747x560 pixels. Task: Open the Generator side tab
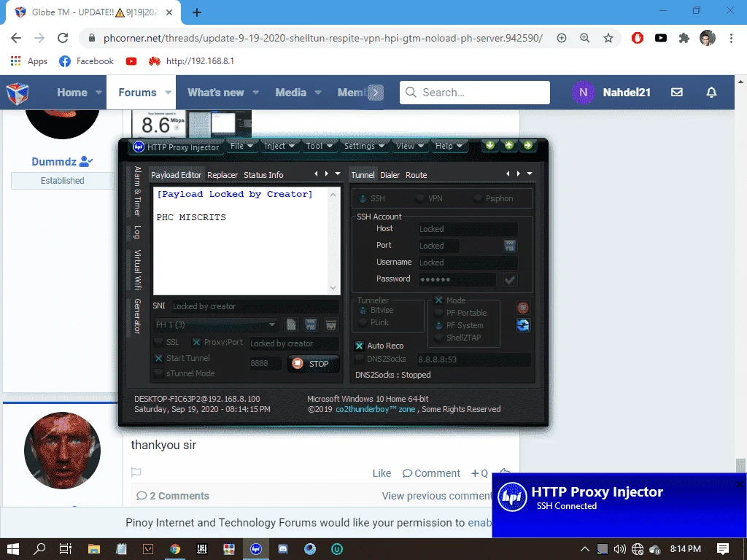point(137,316)
